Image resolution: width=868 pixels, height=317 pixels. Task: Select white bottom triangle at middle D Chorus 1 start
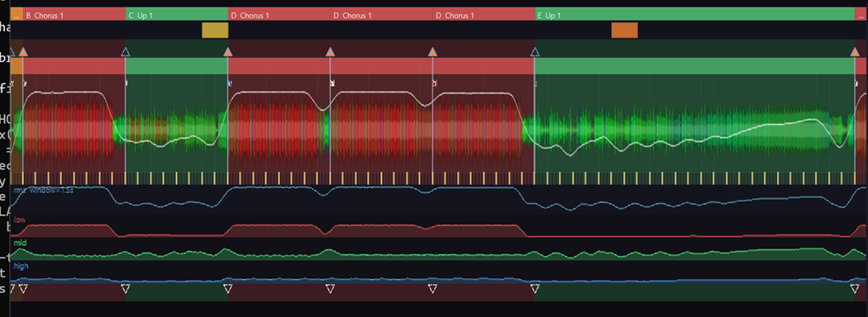(x=330, y=288)
